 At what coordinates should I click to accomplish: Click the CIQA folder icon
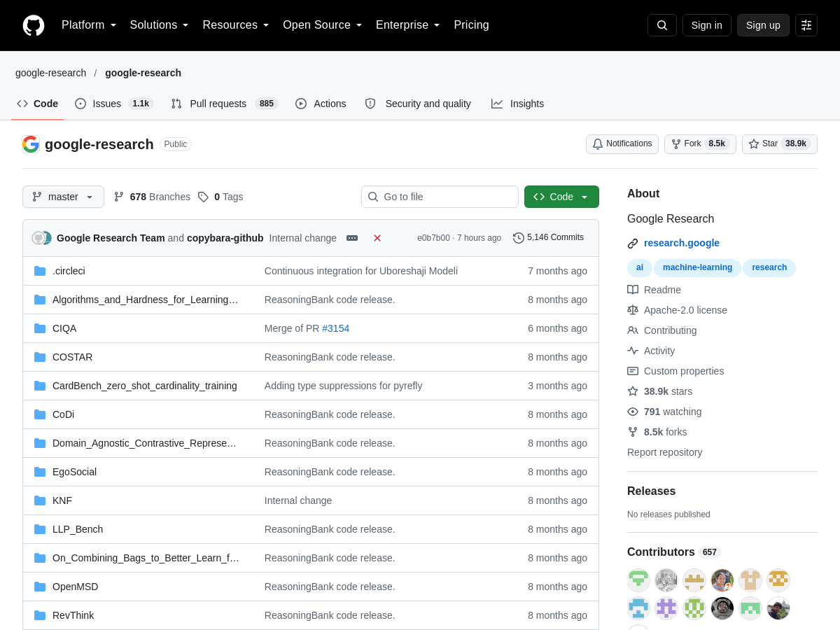click(x=40, y=328)
